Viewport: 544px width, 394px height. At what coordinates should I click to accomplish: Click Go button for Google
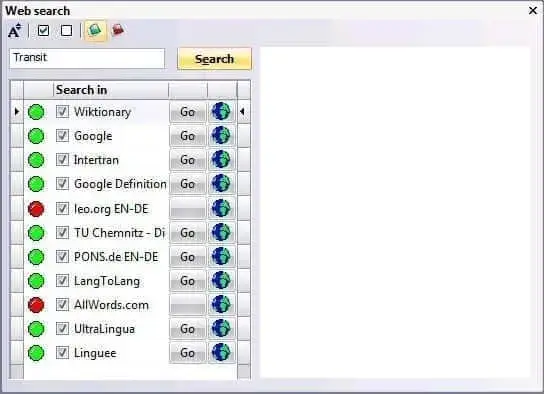[x=187, y=136]
